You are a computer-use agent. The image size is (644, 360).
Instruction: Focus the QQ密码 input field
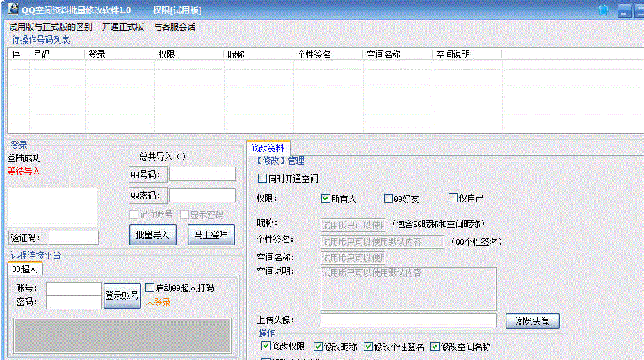[202, 195]
